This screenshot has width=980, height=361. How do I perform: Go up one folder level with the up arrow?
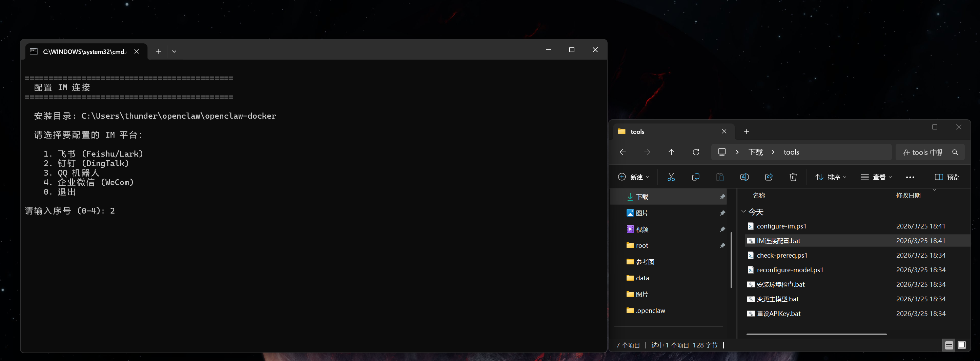click(672, 152)
